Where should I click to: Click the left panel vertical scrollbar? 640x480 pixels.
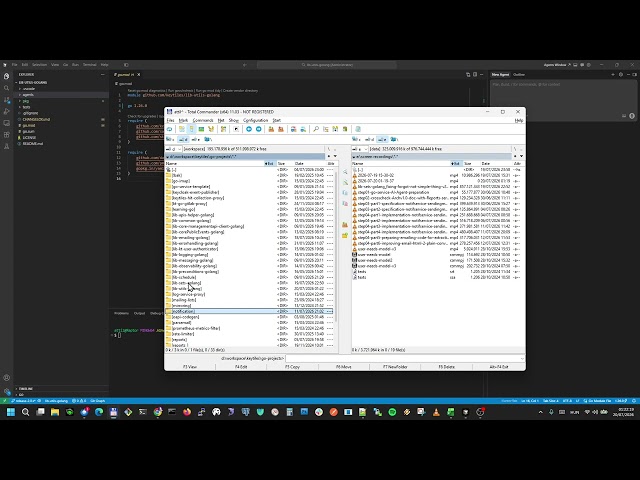point(336,245)
